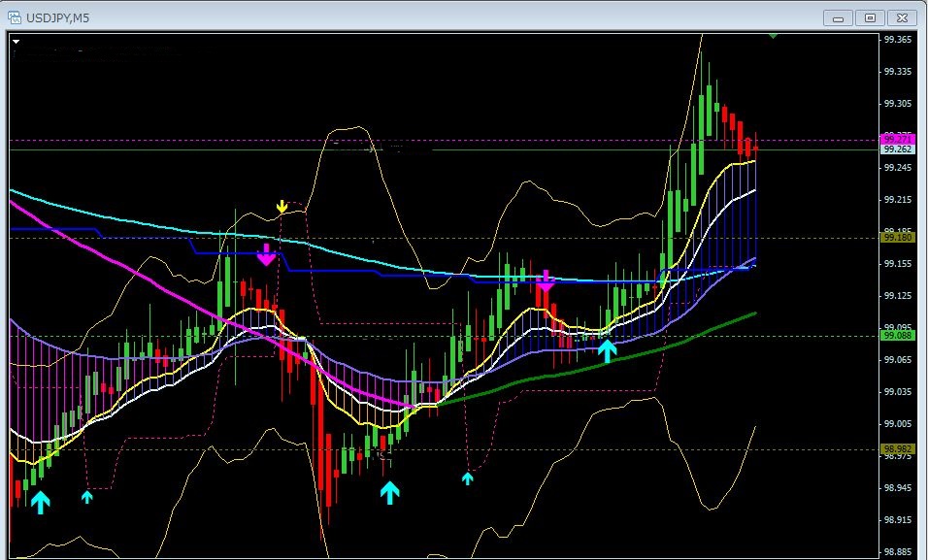Click the 99.215 price on the scale

coord(898,200)
